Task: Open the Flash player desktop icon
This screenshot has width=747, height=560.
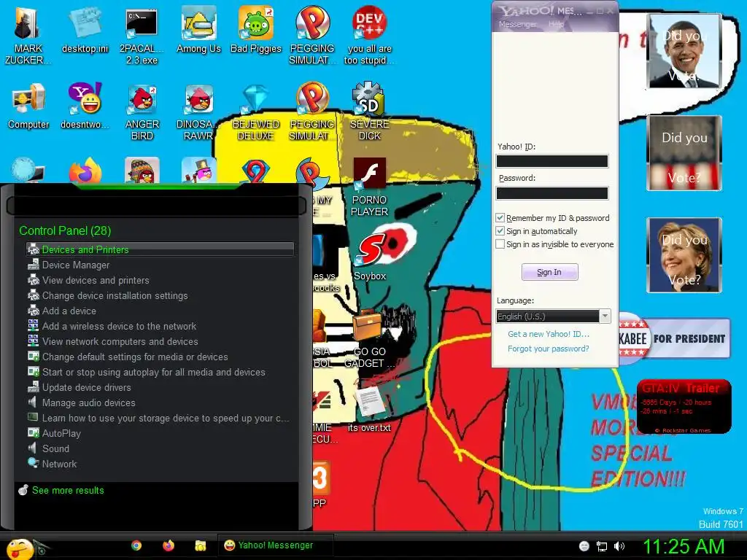Action: point(369,187)
